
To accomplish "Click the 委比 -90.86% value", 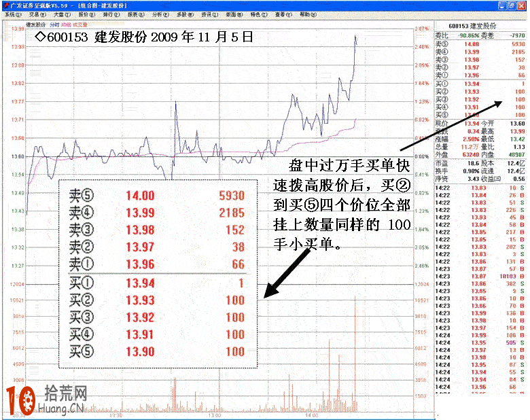I will click(x=469, y=35).
